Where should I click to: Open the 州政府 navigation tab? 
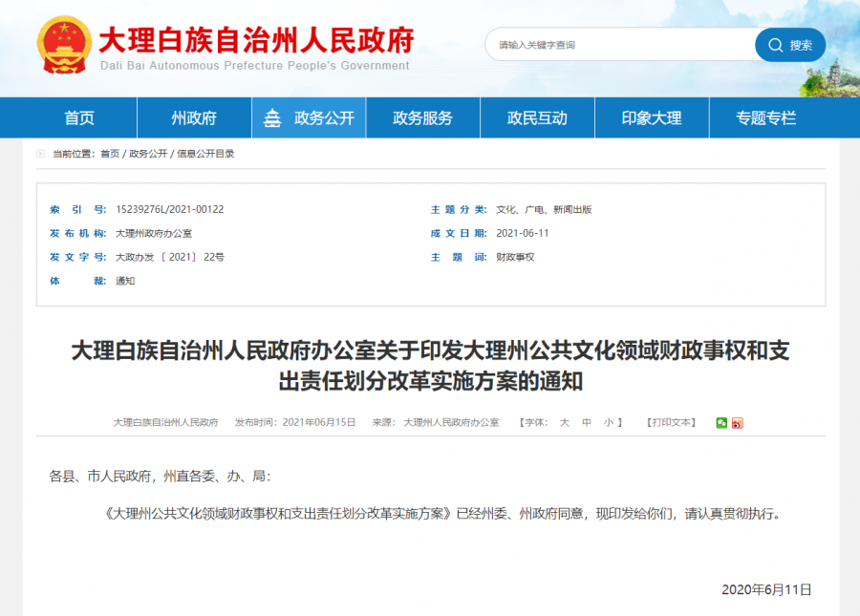(194, 118)
